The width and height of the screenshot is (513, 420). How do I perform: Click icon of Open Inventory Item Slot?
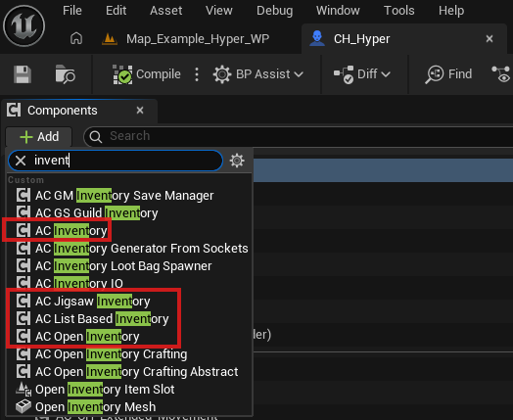pos(23,390)
